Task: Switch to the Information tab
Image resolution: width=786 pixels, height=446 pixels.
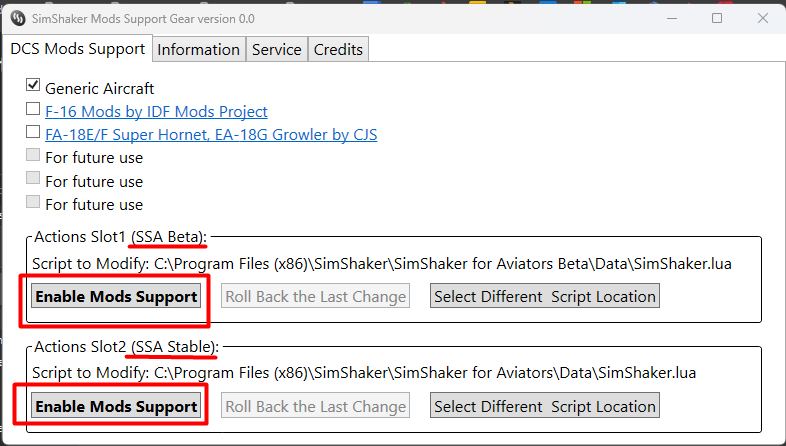Action: point(199,50)
